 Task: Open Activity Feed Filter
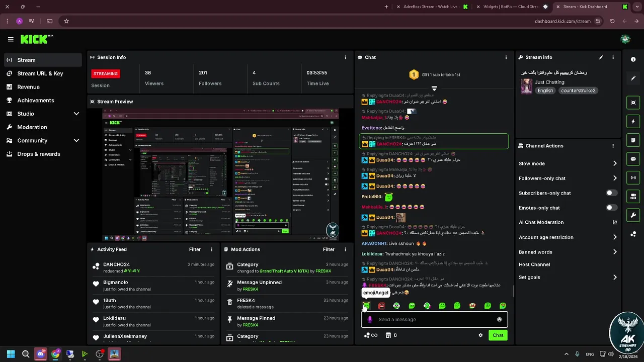[195, 249]
